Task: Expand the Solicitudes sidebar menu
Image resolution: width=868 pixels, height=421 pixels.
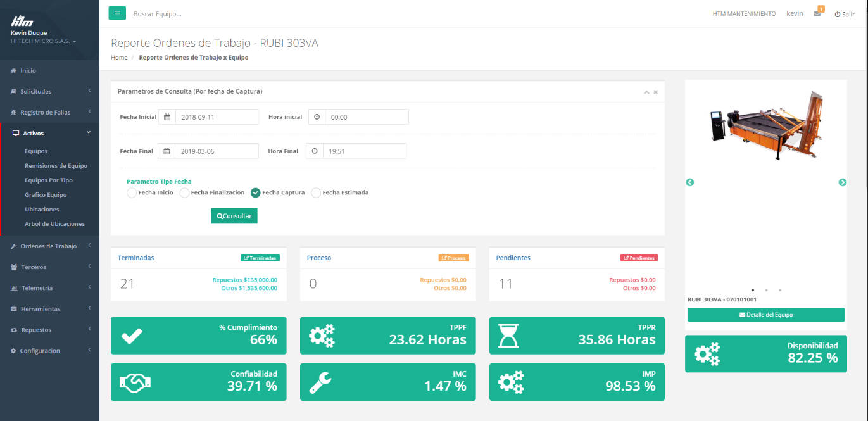Action: (x=49, y=92)
